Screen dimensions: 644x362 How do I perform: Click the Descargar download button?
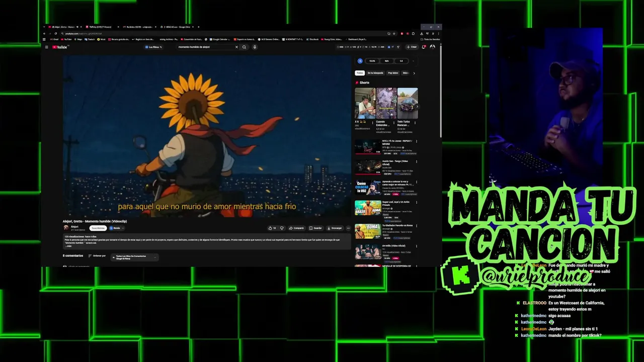[335, 228]
